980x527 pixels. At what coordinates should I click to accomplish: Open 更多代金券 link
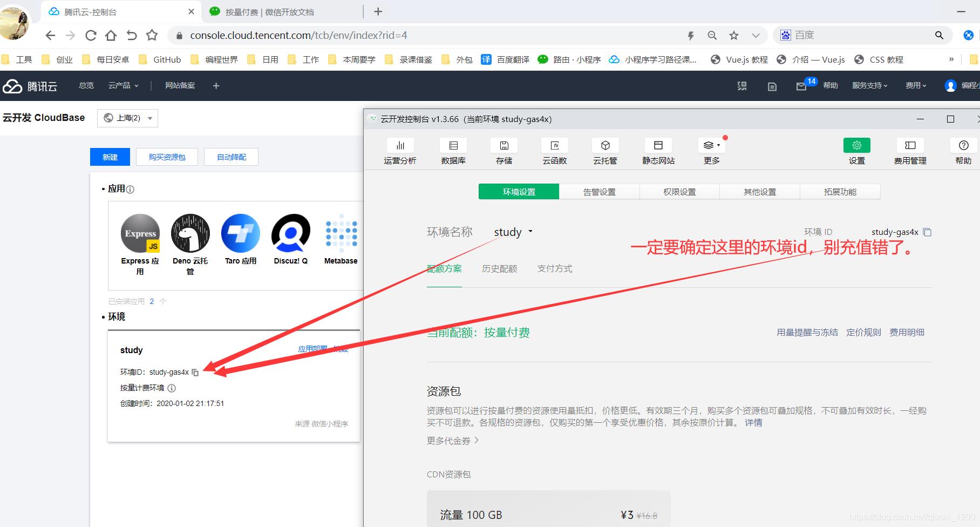pos(453,441)
